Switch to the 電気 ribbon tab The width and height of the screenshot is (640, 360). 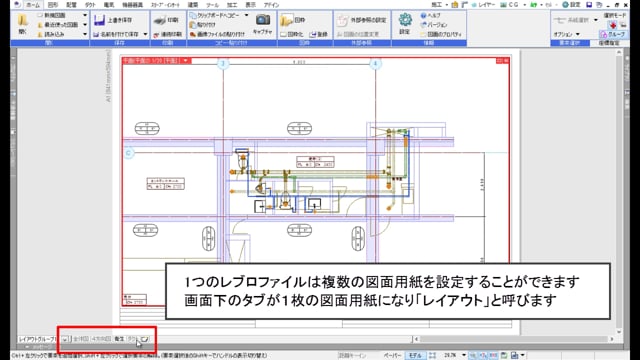point(109,5)
